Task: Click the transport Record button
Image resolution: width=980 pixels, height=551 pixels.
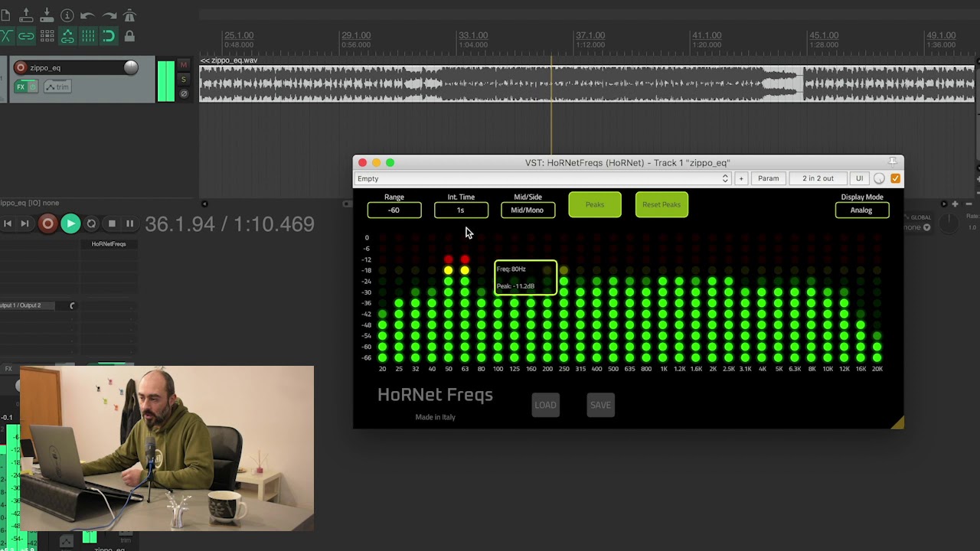Action: click(47, 223)
